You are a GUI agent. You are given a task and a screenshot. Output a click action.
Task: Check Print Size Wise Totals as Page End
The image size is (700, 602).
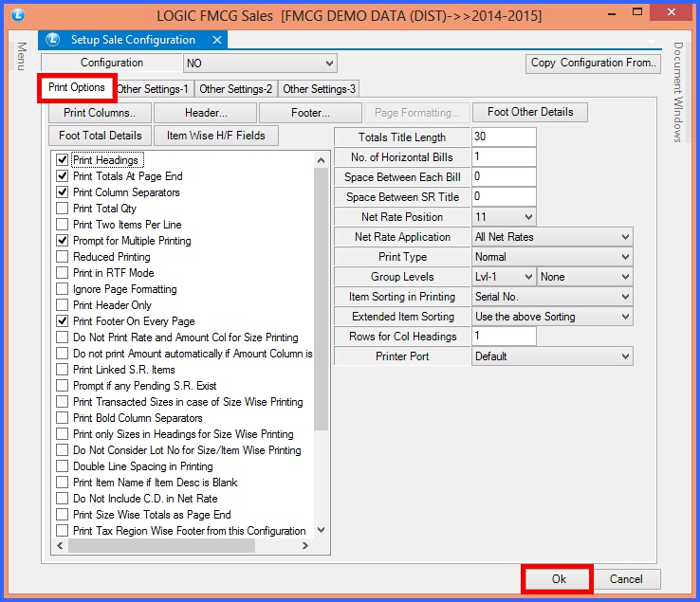coord(62,514)
